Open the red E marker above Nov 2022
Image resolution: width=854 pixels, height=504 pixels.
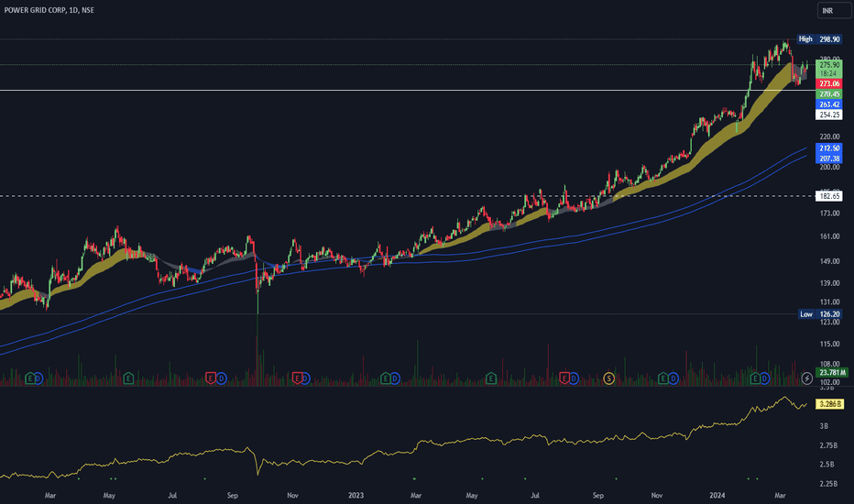[297, 378]
